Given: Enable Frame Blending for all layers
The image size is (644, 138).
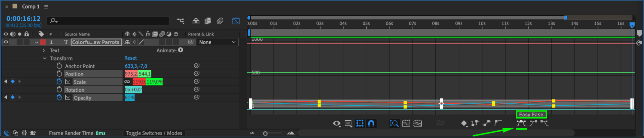Looking at the screenshot, I should [x=208, y=21].
